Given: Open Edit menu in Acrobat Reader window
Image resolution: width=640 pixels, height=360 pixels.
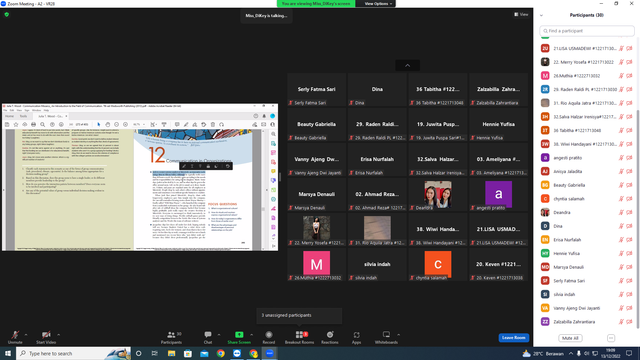Looking at the screenshot, I should point(12,110).
